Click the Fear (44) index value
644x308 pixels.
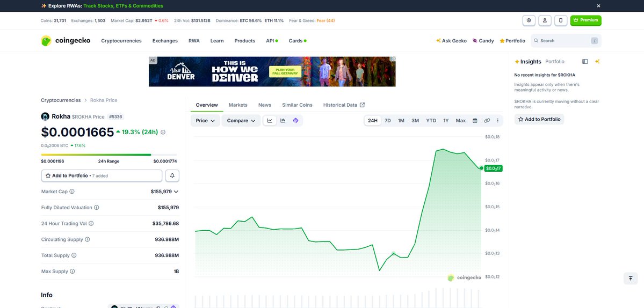(x=325, y=20)
